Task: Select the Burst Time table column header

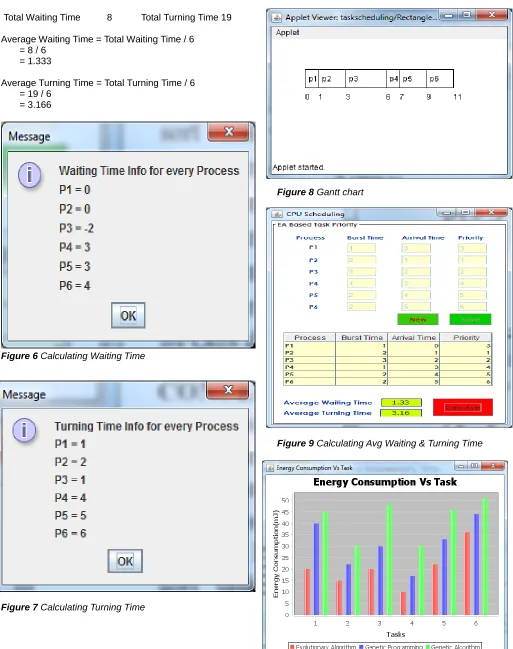Action: 362,337
